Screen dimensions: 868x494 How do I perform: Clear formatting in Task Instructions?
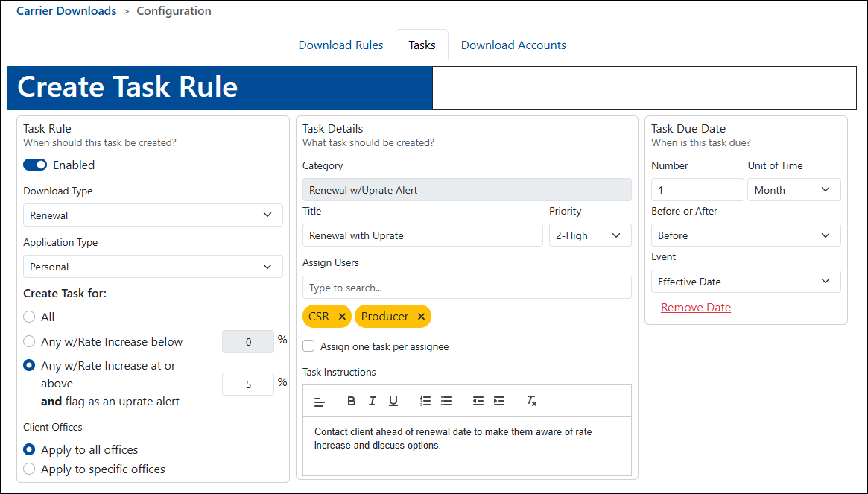[x=530, y=401]
